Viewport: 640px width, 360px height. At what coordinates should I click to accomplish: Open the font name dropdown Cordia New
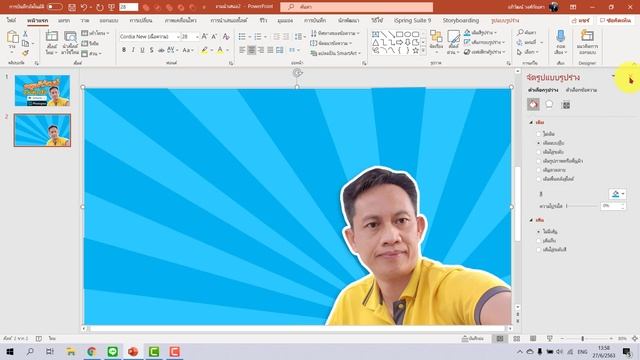(178, 37)
